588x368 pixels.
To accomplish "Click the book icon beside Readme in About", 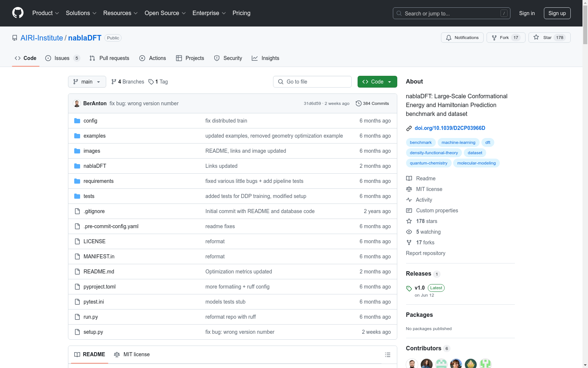I will (x=409, y=178).
